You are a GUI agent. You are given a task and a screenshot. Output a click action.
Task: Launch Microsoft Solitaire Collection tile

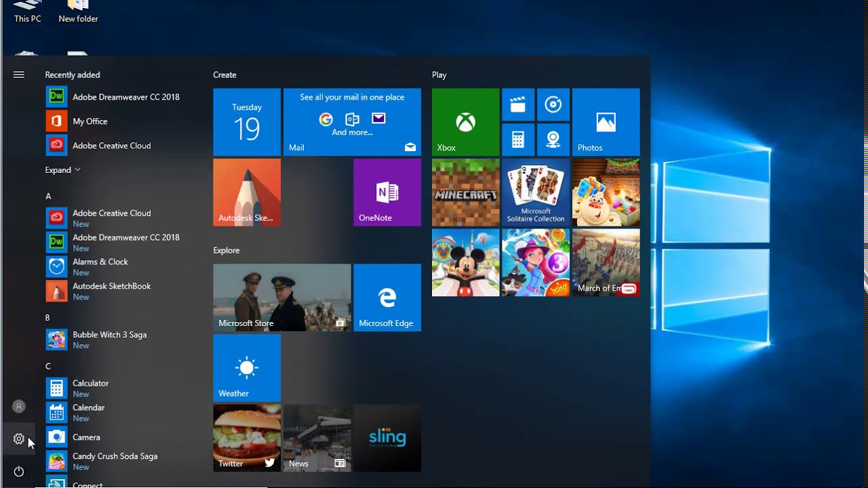(536, 192)
